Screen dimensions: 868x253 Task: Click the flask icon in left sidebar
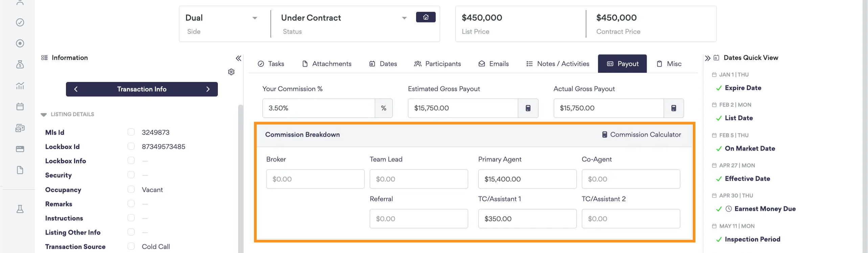(20, 209)
